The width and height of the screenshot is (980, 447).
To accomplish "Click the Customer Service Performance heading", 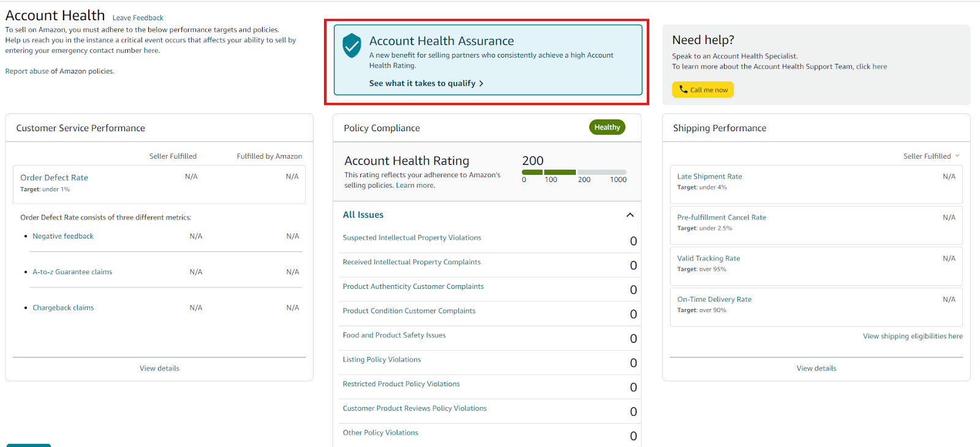I will pos(80,128).
